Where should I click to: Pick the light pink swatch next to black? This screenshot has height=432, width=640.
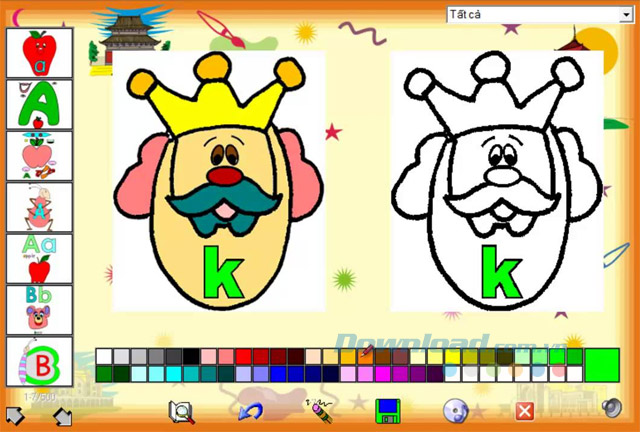(x=209, y=356)
